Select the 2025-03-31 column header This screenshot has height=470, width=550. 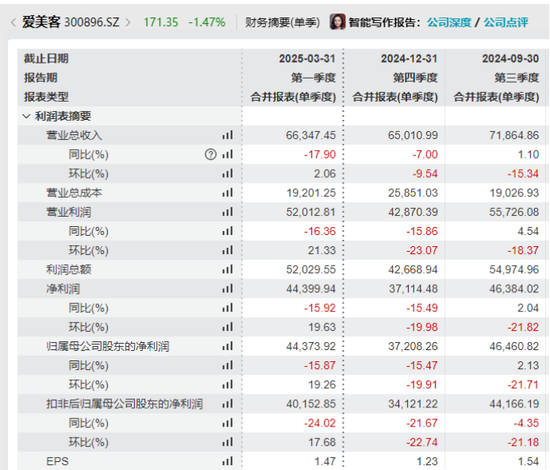307,59
